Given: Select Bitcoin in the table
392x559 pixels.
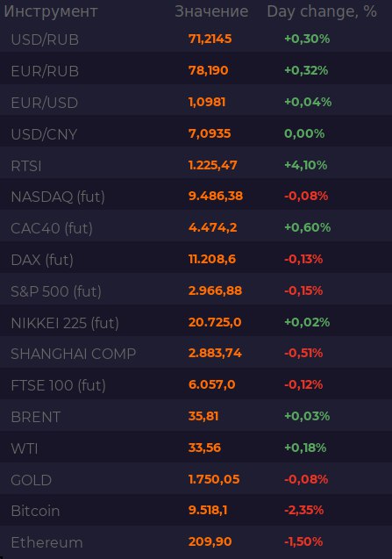Looking at the screenshot, I should [196, 511].
